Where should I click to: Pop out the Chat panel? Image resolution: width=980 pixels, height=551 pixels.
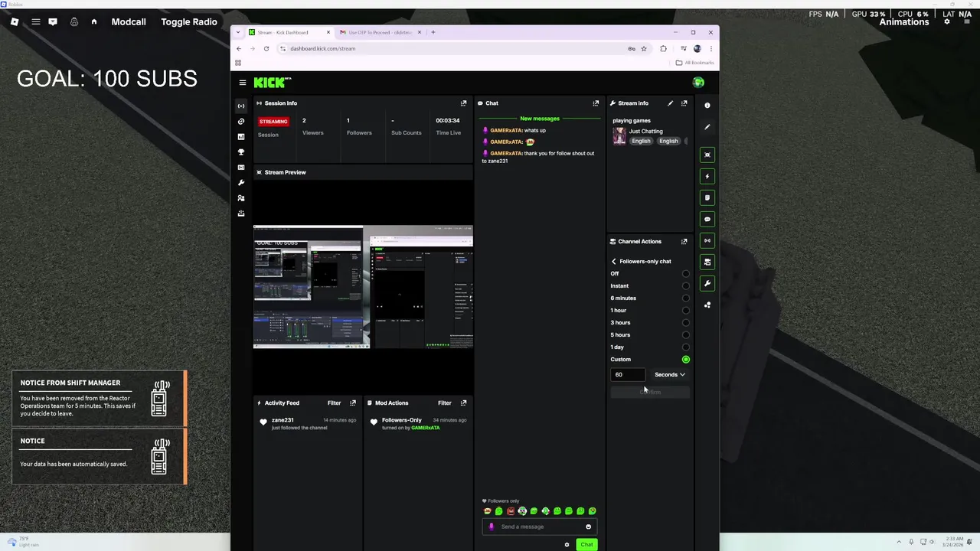pos(596,103)
